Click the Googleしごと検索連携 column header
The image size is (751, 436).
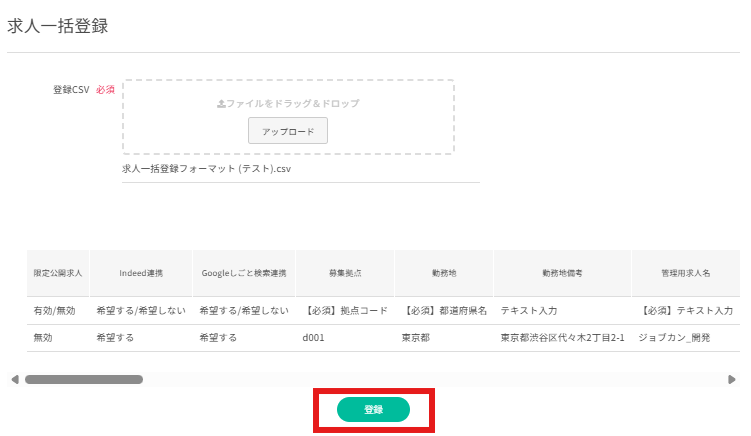click(244, 273)
